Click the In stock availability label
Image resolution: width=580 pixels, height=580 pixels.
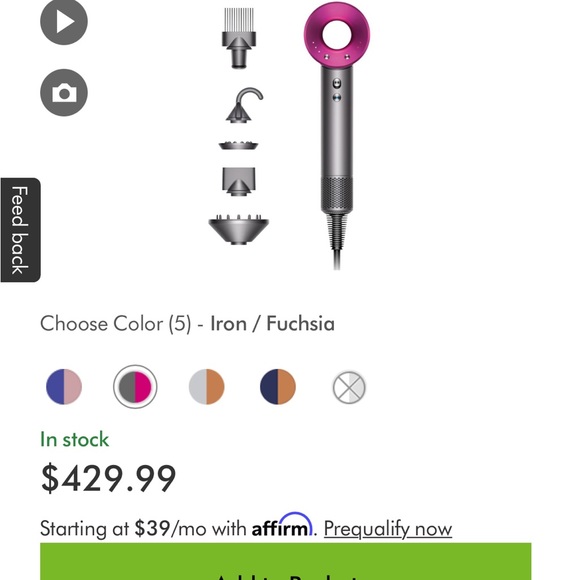coord(74,439)
